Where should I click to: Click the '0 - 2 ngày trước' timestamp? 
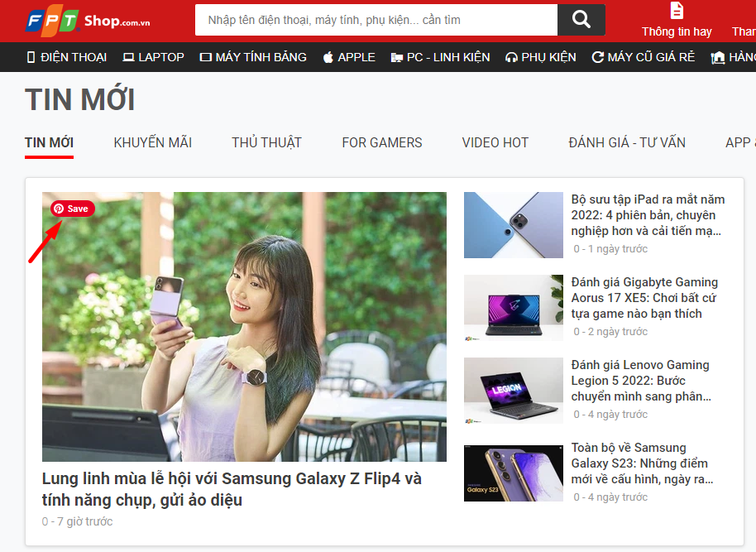[x=610, y=332]
